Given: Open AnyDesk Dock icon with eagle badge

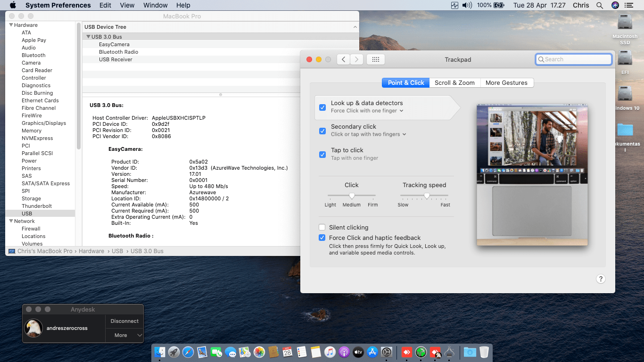Looking at the screenshot, I should [x=435, y=352].
